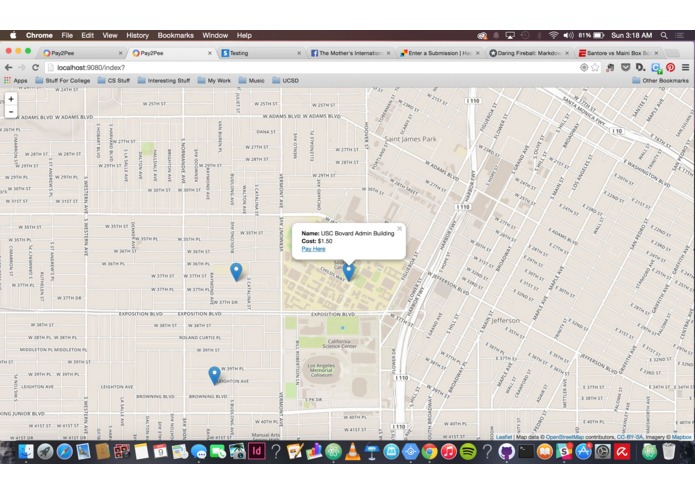The height and width of the screenshot is (494, 695).
Task: Expand the Music bookmark folder
Action: coord(251,81)
